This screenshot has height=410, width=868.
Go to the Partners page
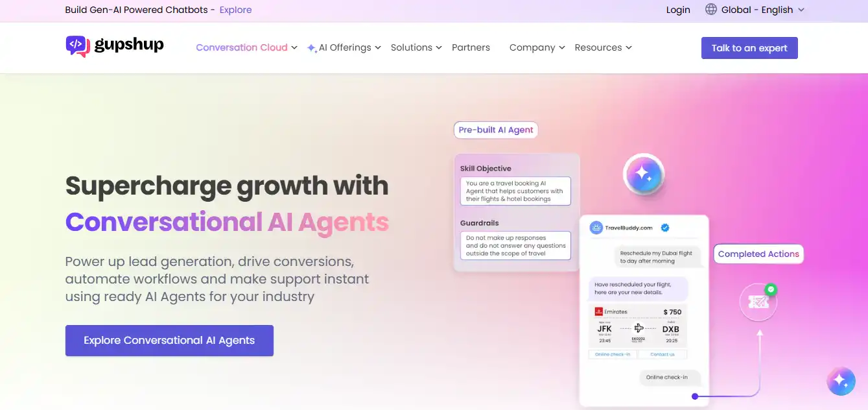click(471, 47)
